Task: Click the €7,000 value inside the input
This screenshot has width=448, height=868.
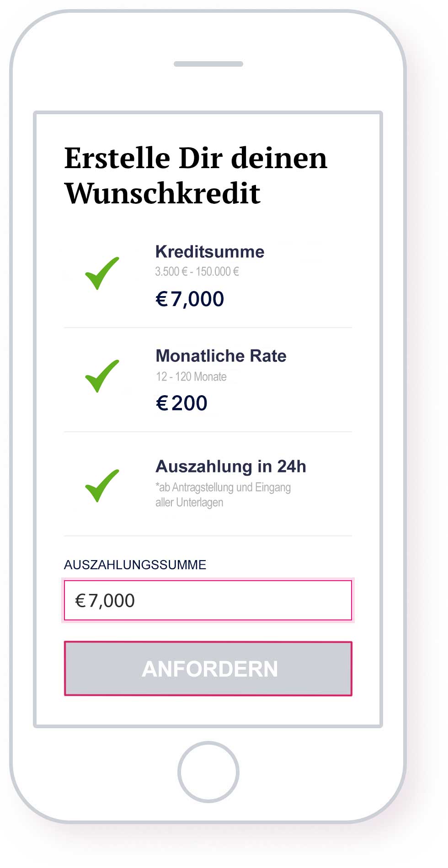Action: pyautogui.click(x=105, y=601)
